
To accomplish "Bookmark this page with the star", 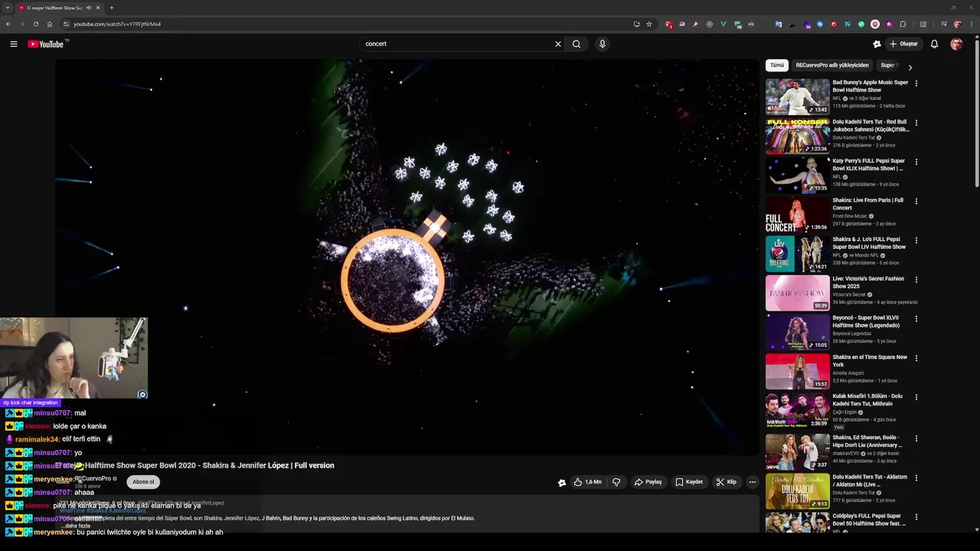I will click(649, 24).
